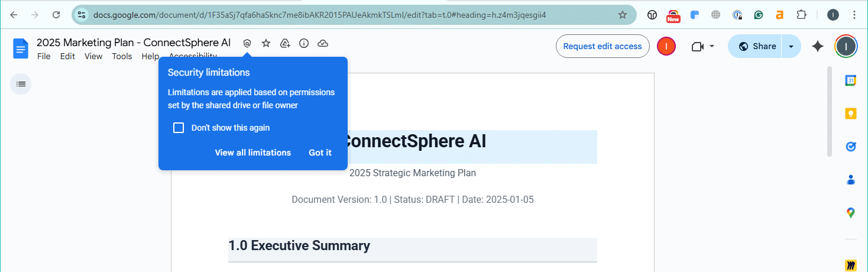Open Google Maps side panel
868x272 pixels.
pyautogui.click(x=851, y=213)
